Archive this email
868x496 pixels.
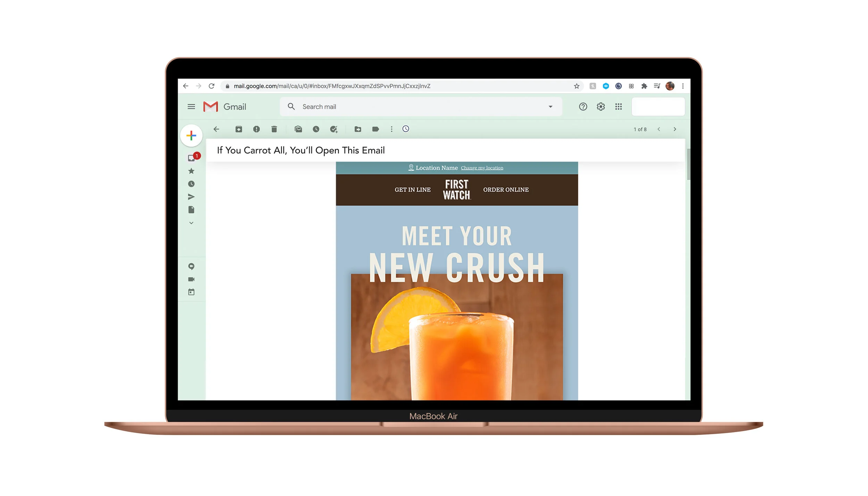point(239,129)
